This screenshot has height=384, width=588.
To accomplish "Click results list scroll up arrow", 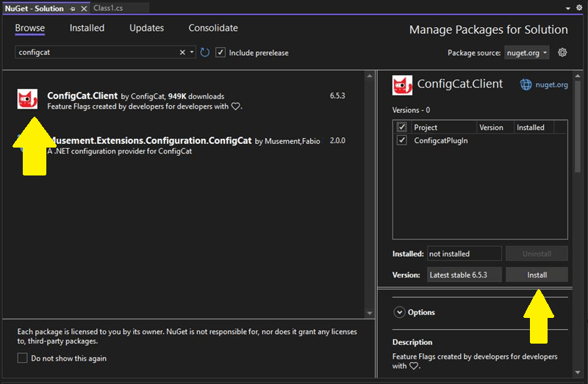I will coord(370,76).
